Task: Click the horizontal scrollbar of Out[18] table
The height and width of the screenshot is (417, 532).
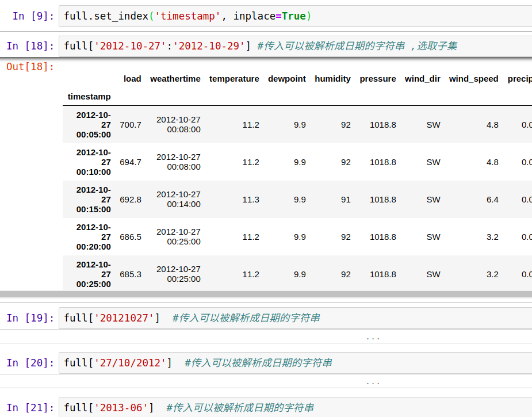Action: 266,294
